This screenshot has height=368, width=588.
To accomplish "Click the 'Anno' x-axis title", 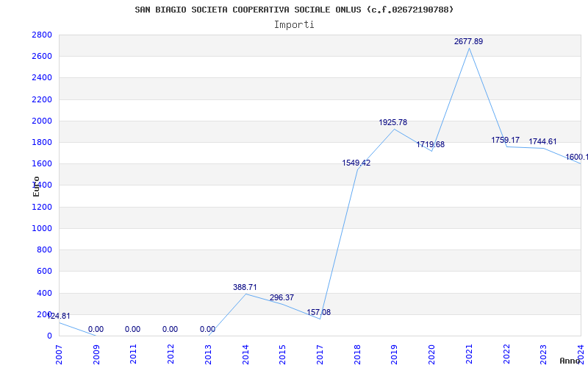I will point(570,361).
